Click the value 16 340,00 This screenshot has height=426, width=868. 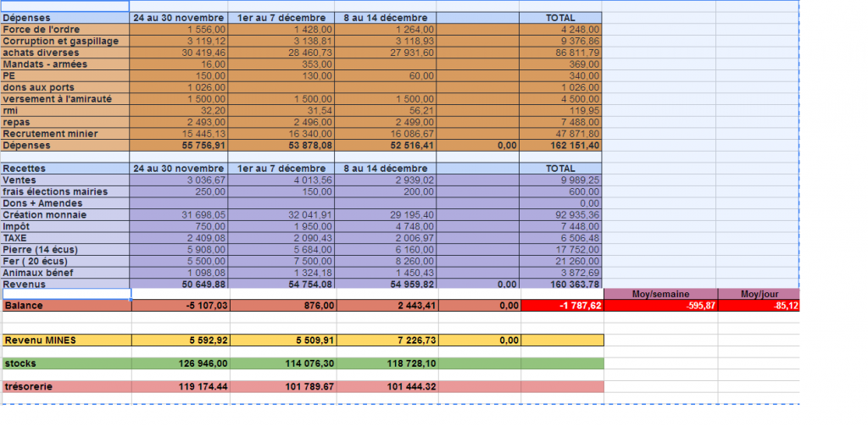(281, 134)
